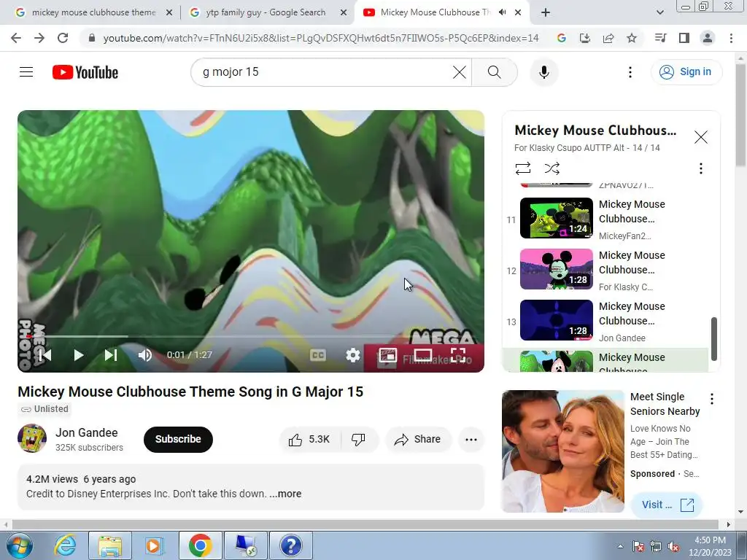Install app icon in address bar

[x=585, y=38]
